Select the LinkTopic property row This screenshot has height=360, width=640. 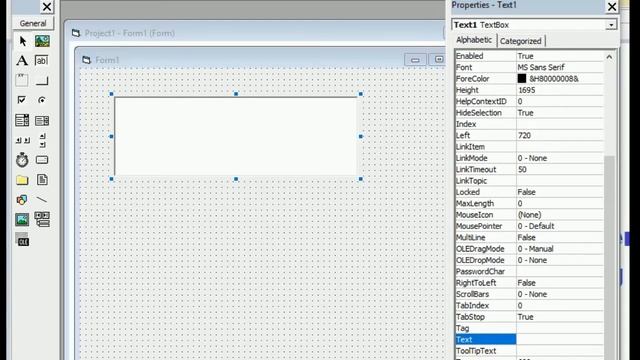pos(485,181)
